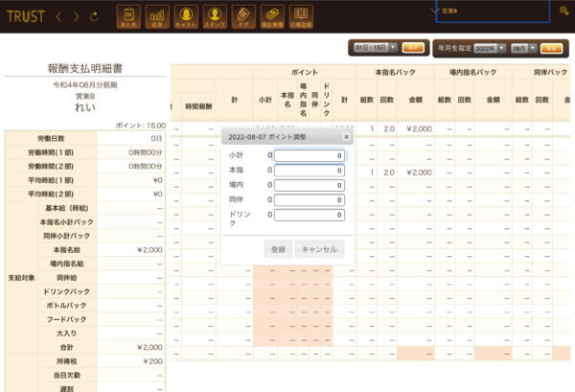Open the キャスト cast icon
Image resolution: width=575 pixels, height=392 pixels.
186,16
